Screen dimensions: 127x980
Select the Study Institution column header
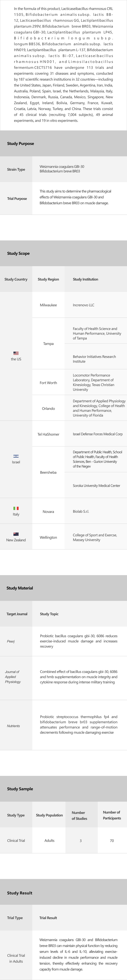(x=86, y=279)
